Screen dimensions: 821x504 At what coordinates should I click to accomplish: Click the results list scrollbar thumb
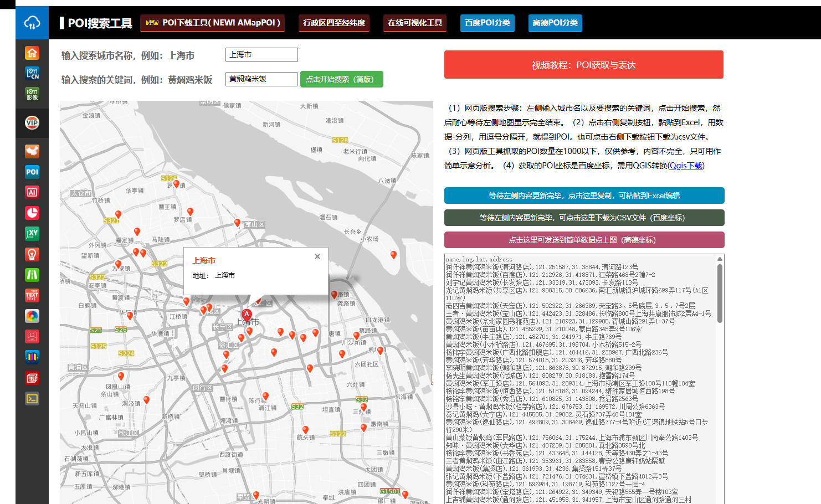(720, 294)
